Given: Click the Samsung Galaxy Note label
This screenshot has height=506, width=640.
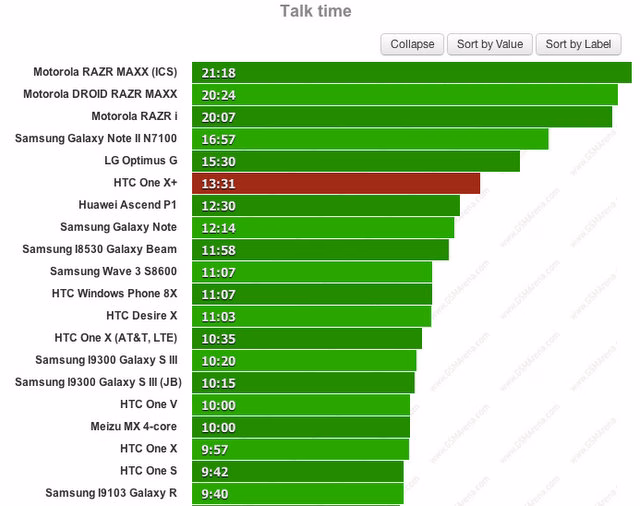Looking at the screenshot, I should coord(119,227).
